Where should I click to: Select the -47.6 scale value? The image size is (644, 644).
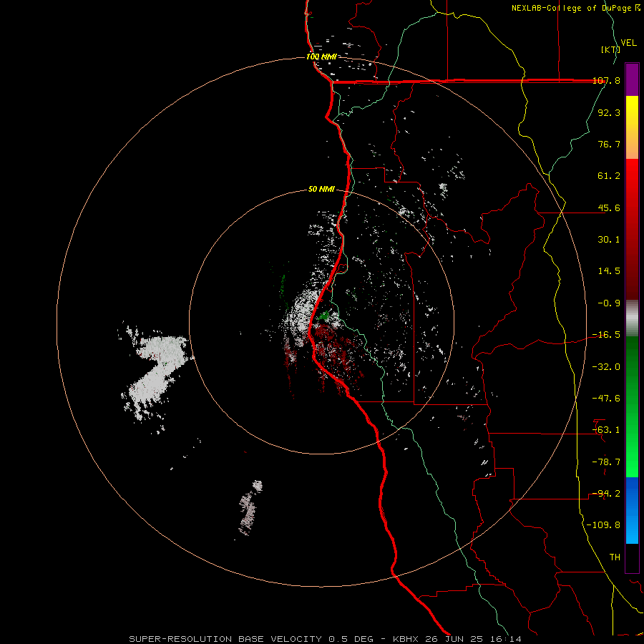point(606,399)
